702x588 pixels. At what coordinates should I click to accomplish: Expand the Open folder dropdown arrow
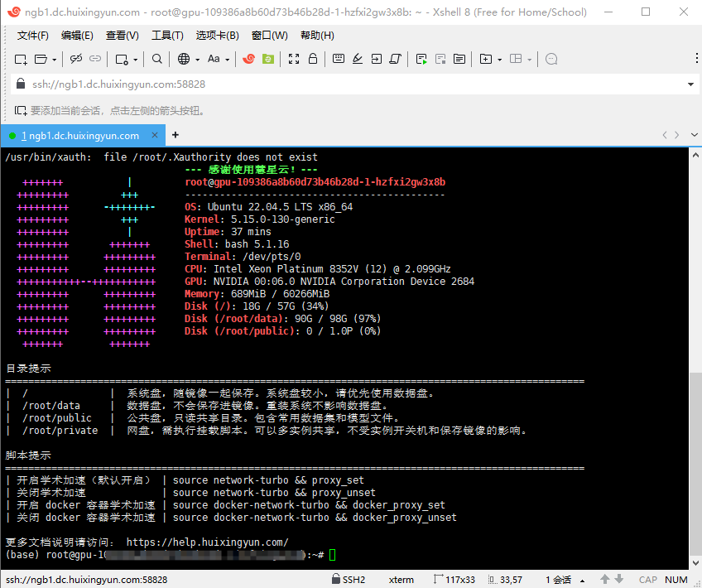pyautogui.click(x=55, y=60)
